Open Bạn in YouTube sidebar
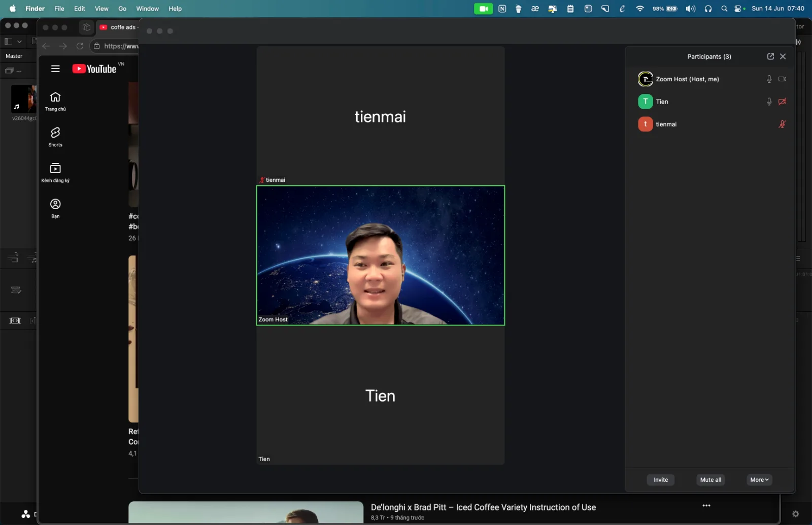 (55, 209)
